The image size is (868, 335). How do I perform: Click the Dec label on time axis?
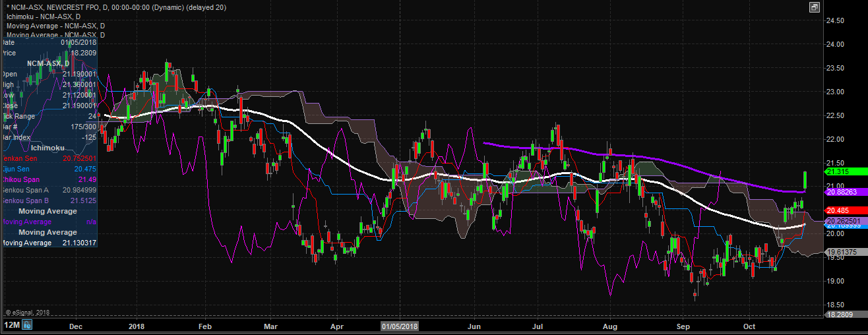pyautogui.click(x=76, y=326)
